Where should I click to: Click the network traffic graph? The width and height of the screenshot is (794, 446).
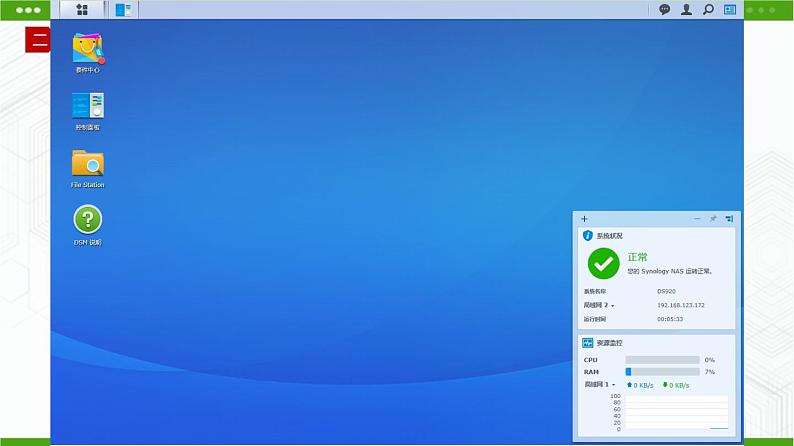coord(677,413)
